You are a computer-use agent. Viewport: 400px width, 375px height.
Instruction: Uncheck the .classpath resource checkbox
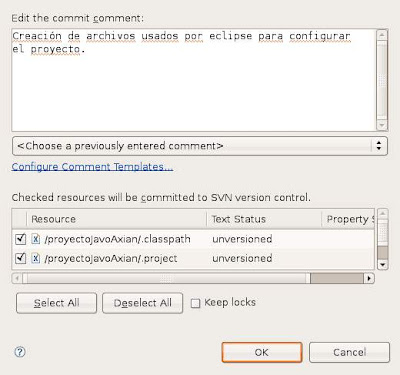click(x=21, y=239)
